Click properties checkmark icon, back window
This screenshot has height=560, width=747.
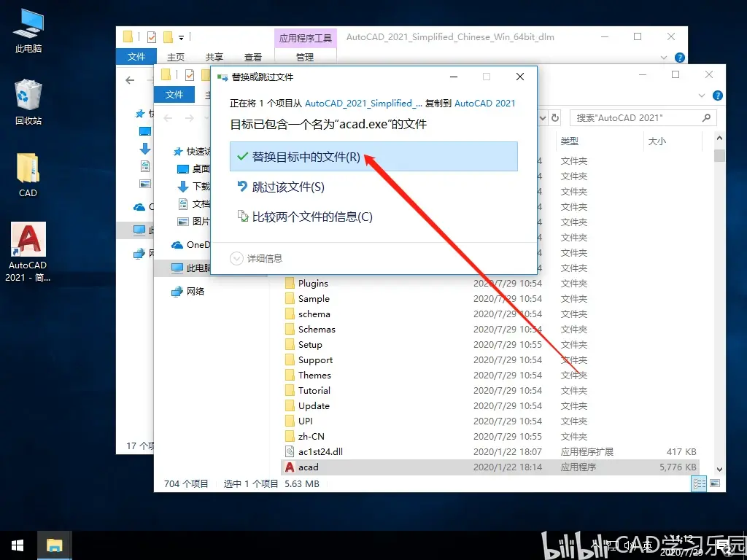[x=152, y=36]
